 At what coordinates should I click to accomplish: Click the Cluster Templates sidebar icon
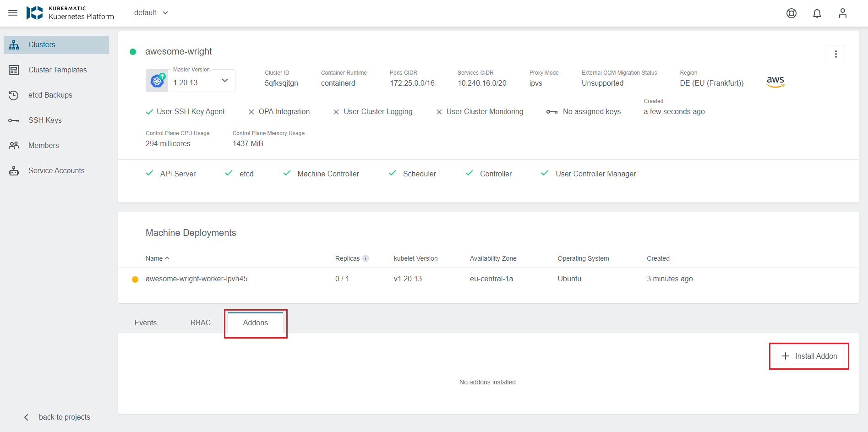(14, 70)
